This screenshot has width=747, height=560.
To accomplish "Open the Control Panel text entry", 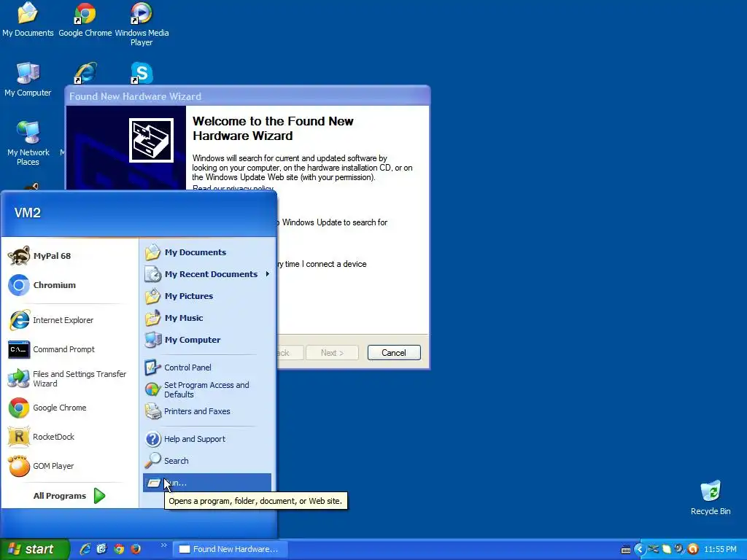I will [187, 367].
